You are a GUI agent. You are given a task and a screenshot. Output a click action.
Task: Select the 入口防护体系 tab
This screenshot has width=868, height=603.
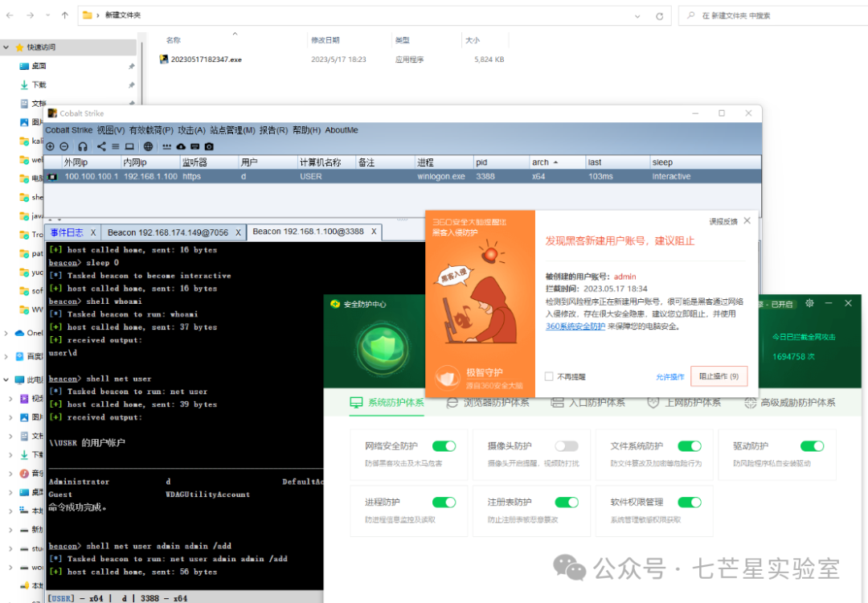click(588, 403)
